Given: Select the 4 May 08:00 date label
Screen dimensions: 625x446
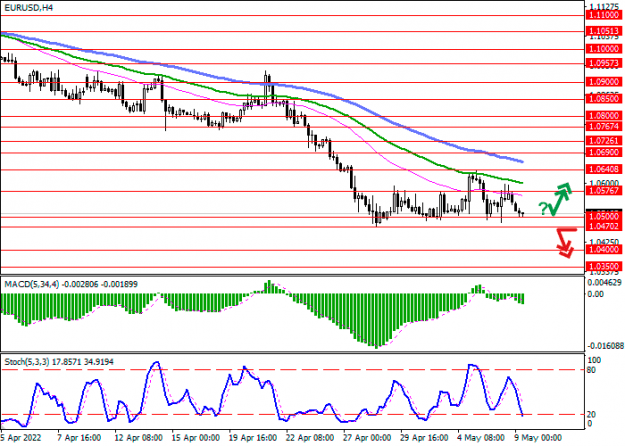Looking at the screenshot, I should point(482,438).
